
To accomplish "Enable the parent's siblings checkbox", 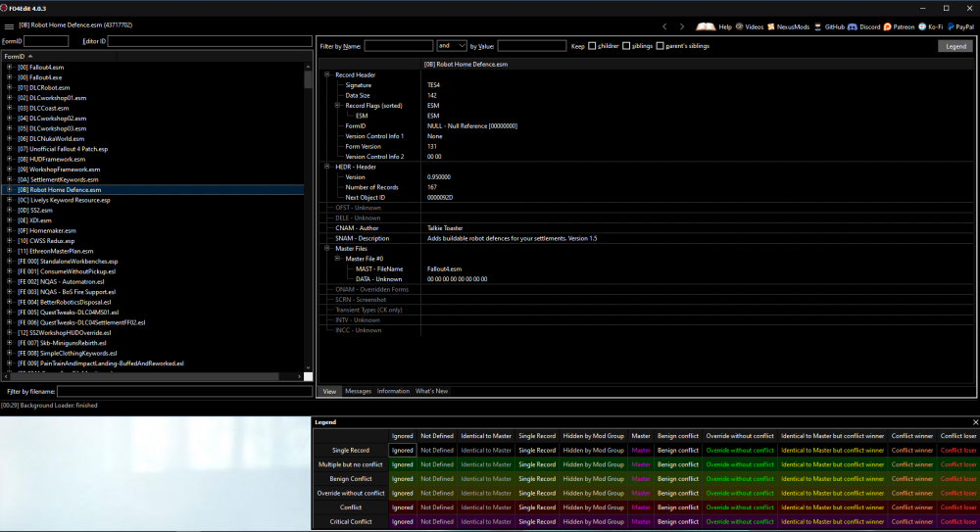I will click(660, 46).
